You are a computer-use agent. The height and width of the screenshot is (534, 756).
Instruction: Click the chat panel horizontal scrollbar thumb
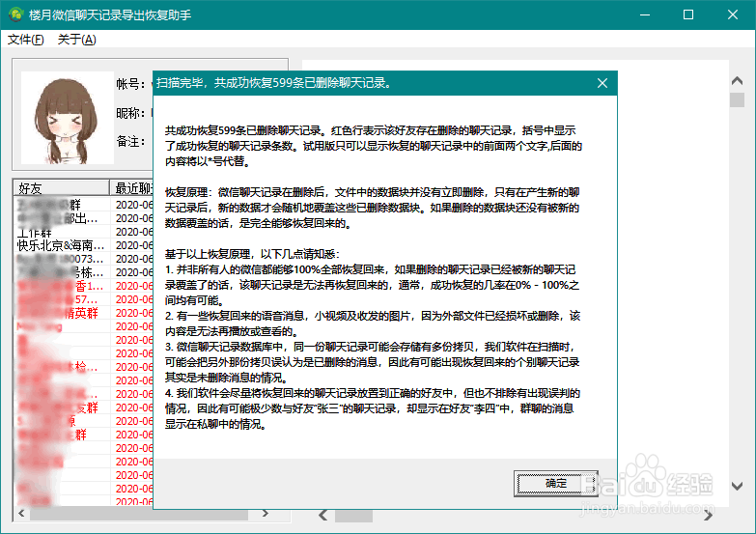354,516
